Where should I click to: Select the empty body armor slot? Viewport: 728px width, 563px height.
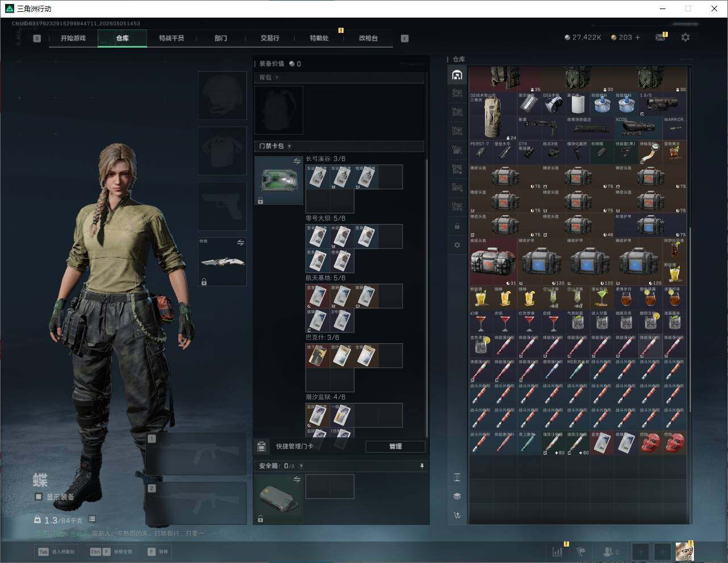tap(223, 151)
